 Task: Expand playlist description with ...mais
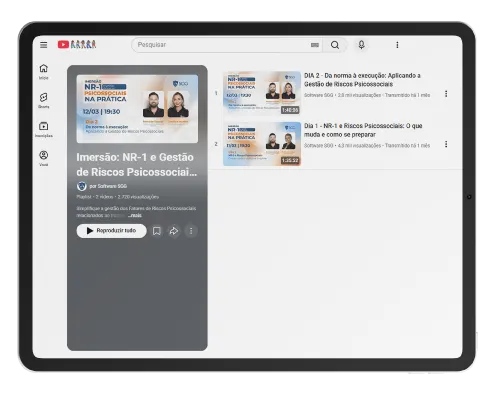tap(135, 215)
